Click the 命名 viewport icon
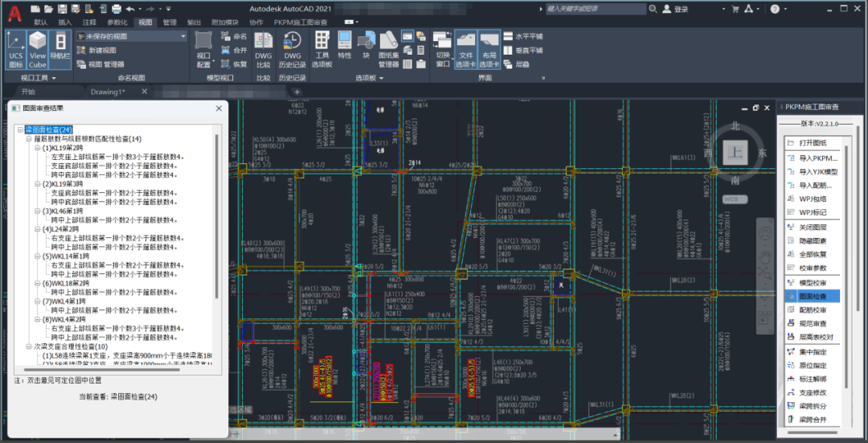This screenshot has height=443, width=868. pos(234,36)
